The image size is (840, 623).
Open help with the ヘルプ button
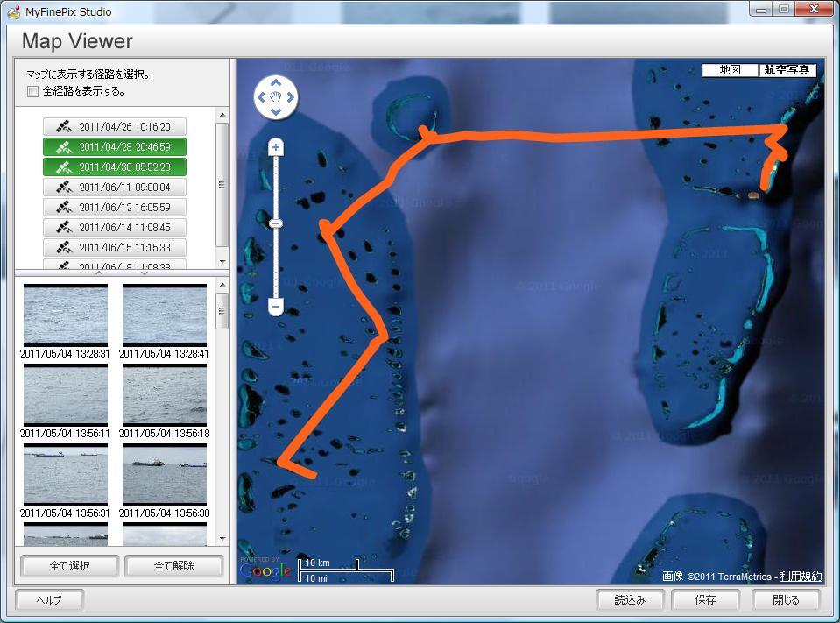[x=49, y=600]
